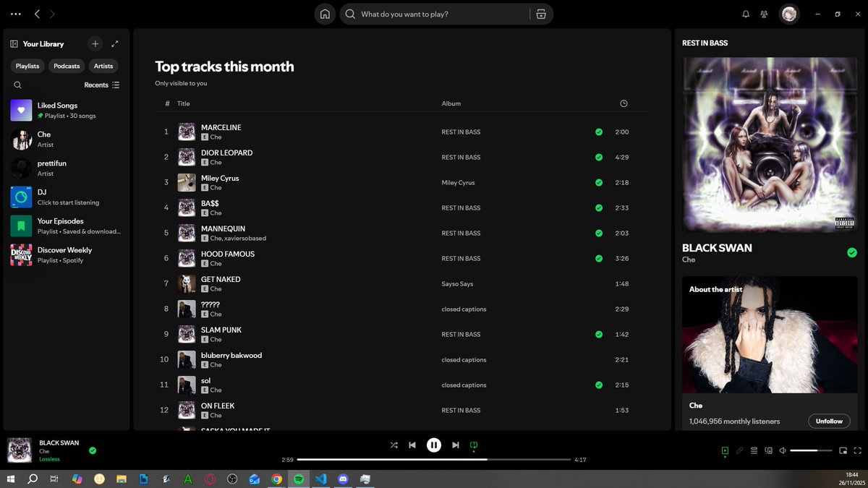This screenshot has height=488, width=868.
Task: Open Liked Songs playlist
Action: tap(67, 111)
